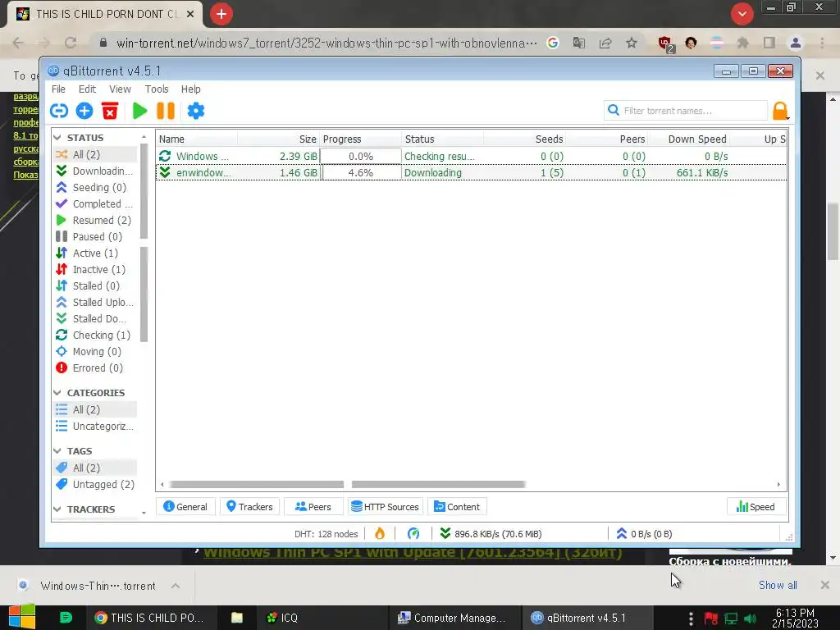Click in the Filter torrent names field
Viewport: 840px width, 630px height.
[686, 111]
